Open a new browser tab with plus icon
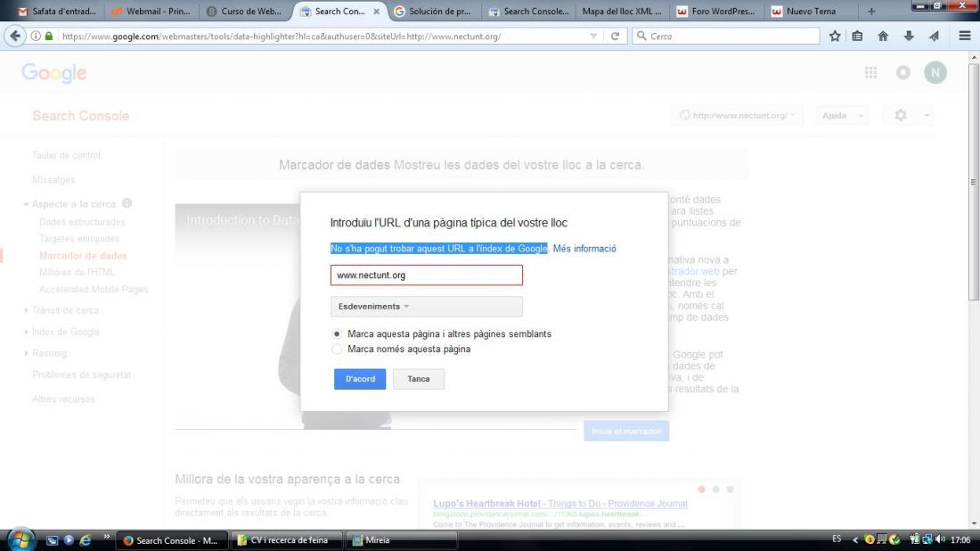 tap(871, 12)
